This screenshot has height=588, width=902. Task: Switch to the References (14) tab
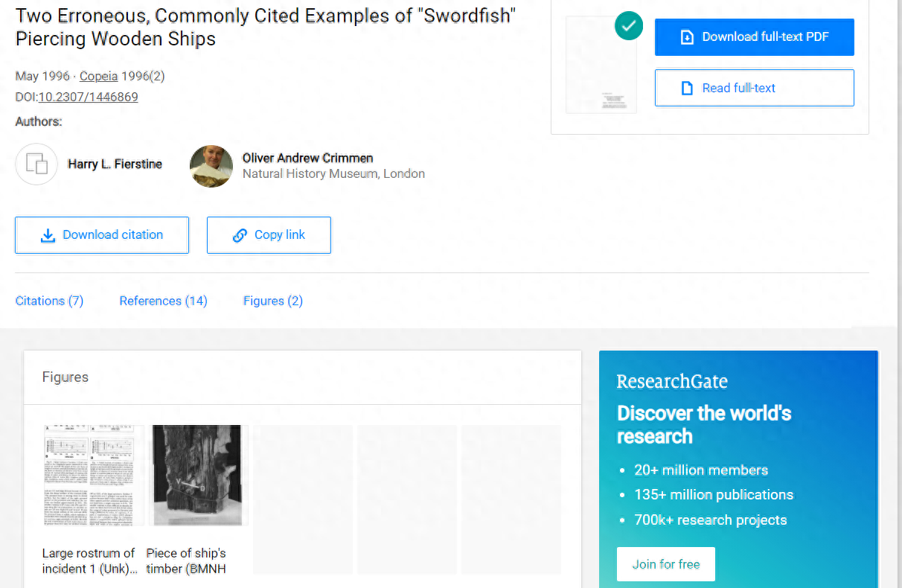click(x=163, y=301)
